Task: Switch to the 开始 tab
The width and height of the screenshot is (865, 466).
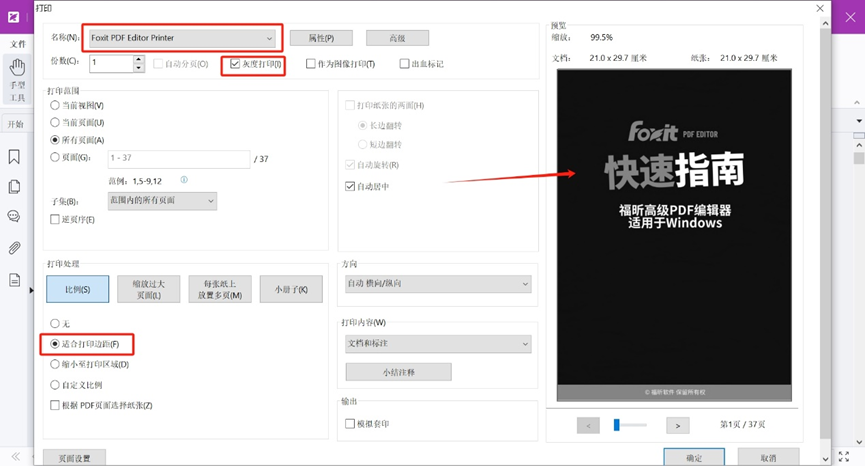Action: [16, 124]
